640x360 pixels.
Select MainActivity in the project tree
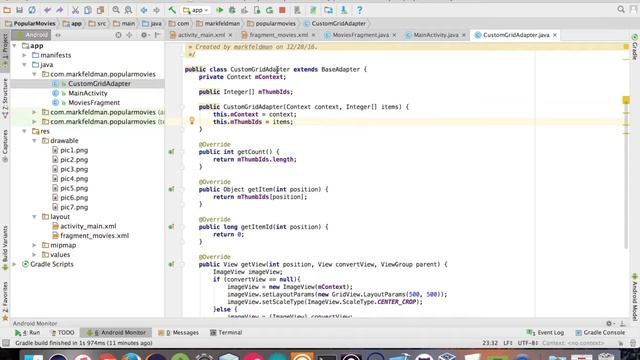pos(88,93)
